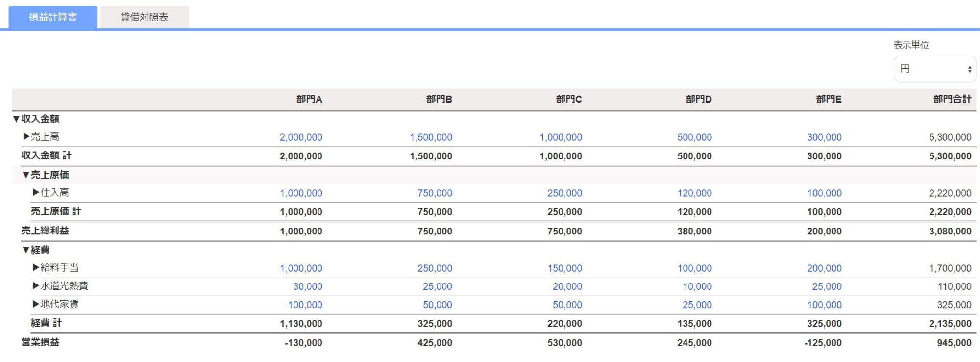This screenshot has height=362, width=980.
Task: Click 部門E 売上高 value 300,000
Action: point(824,138)
